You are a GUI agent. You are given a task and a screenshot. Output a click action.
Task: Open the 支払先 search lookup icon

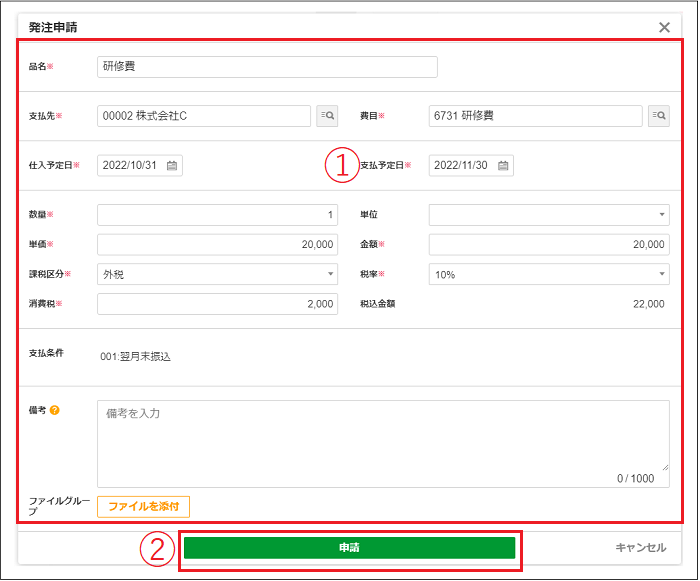pos(327,116)
